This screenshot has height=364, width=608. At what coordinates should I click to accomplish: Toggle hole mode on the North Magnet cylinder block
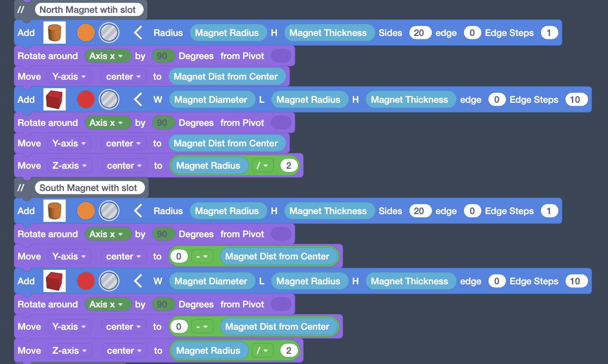tap(109, 33)
